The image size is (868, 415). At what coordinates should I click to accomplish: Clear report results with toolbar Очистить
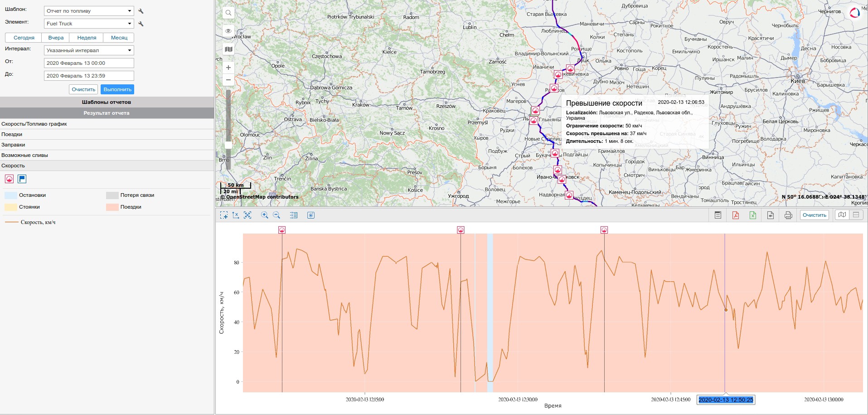(x=815, y=215)
